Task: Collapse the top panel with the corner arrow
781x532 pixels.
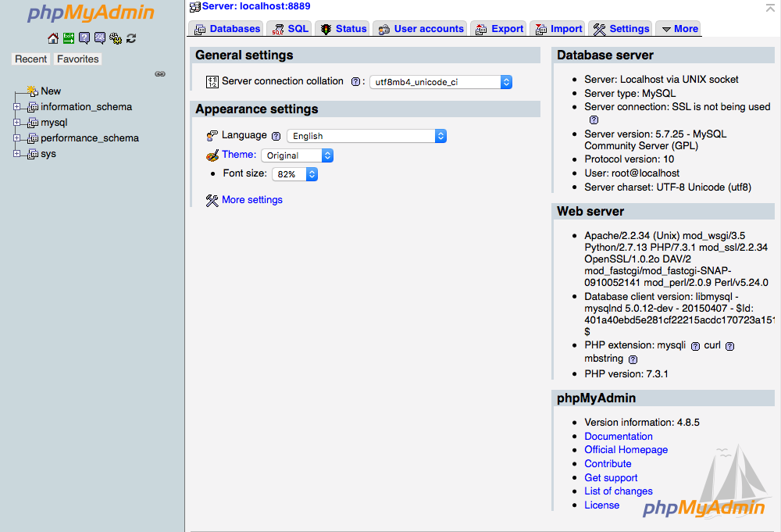Action: click(770, 7)
